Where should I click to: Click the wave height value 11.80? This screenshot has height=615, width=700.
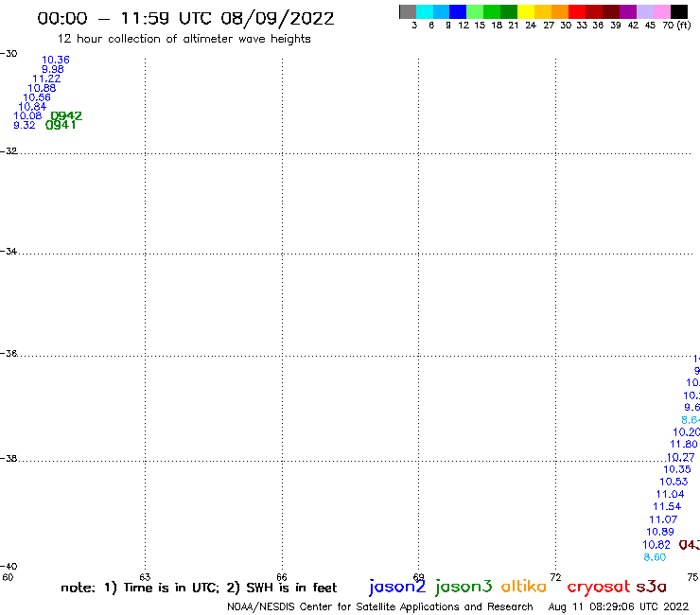tap(684, 445)
